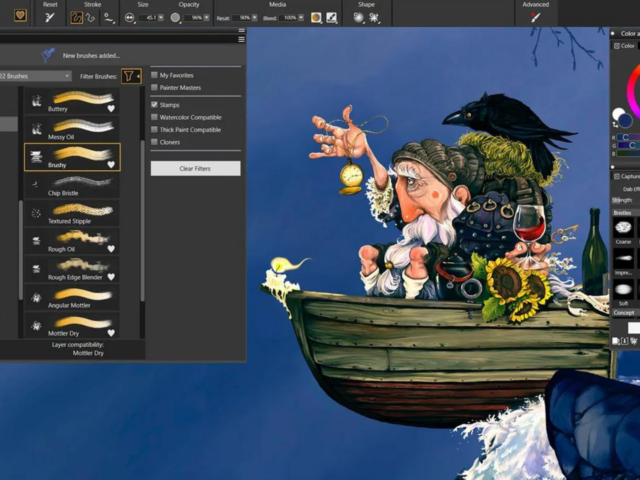This screenshot has height=480, width=640.
Task: Click the heart favorite icon on Rough Oil
Action: [111, 248]
